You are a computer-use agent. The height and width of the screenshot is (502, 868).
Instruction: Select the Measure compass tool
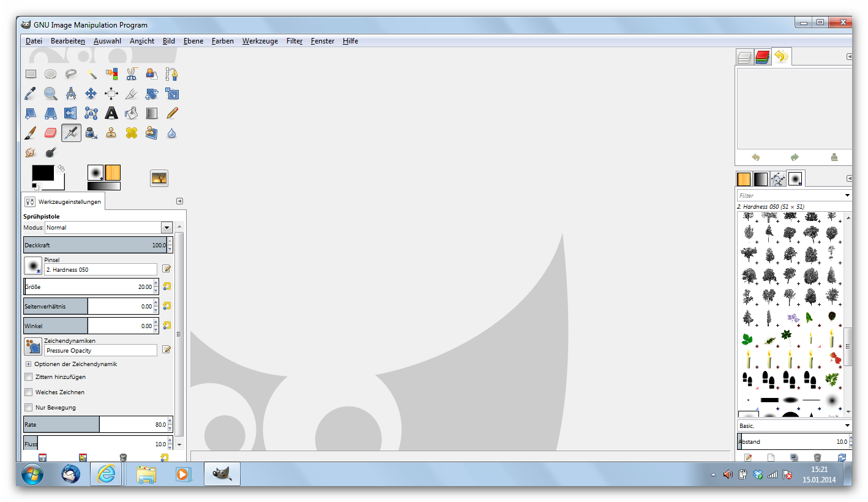[71, 94]
